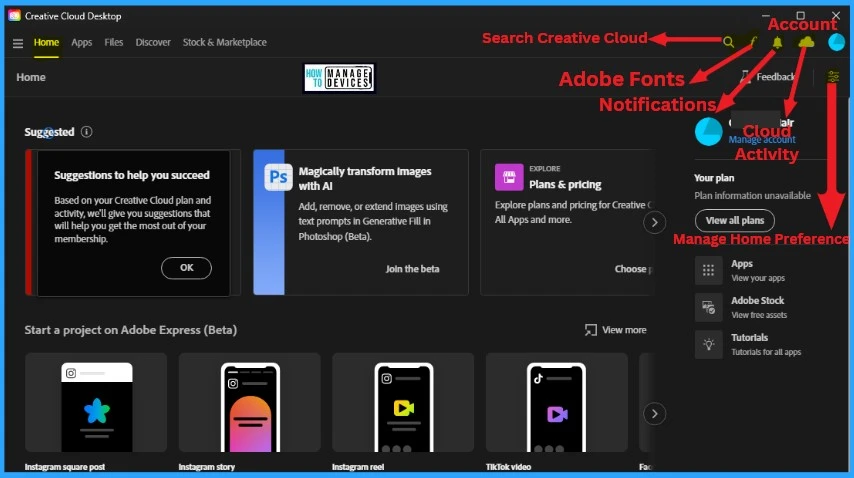854x478 pixels.
Task: Click the Plans & pricing card title
Action: tap(565, 185)
